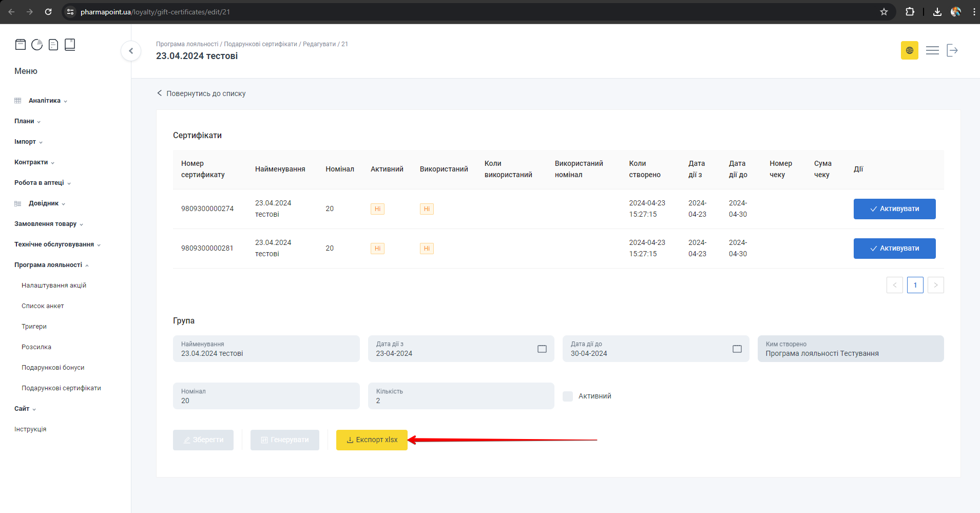980x513 pixels.
Task: Toggle the Ні used-status badge for certificate 9809300000281
Action: [x=427, y=248]
